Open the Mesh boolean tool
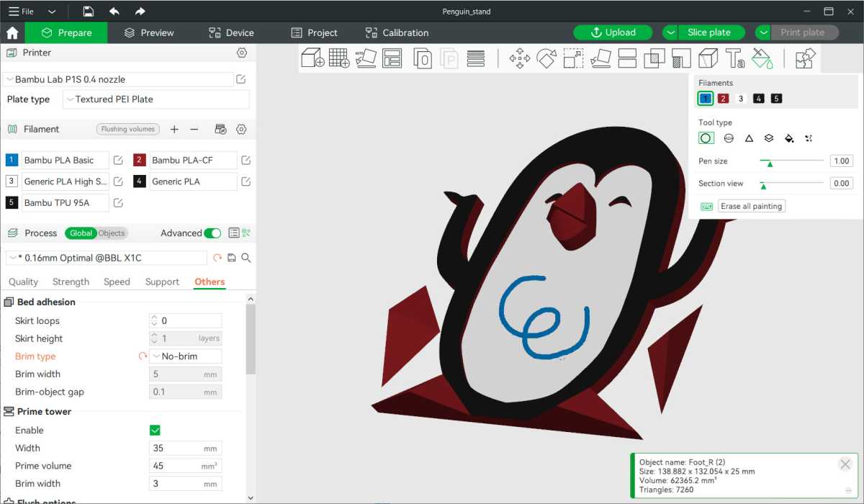Viewport: 864px width, 504px height. 654,58
